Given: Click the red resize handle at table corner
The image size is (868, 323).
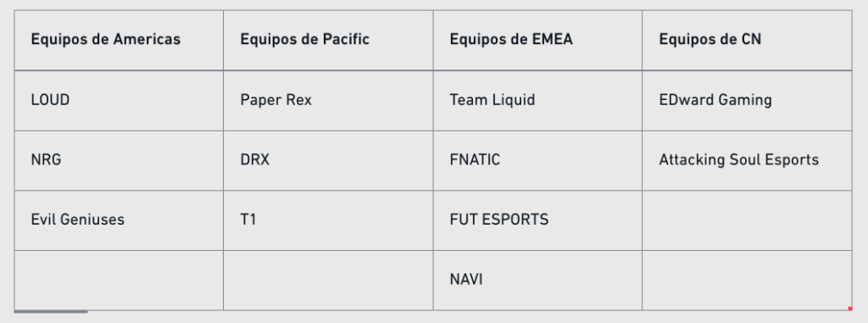Looking at the screenshot, I should point(849,309).
